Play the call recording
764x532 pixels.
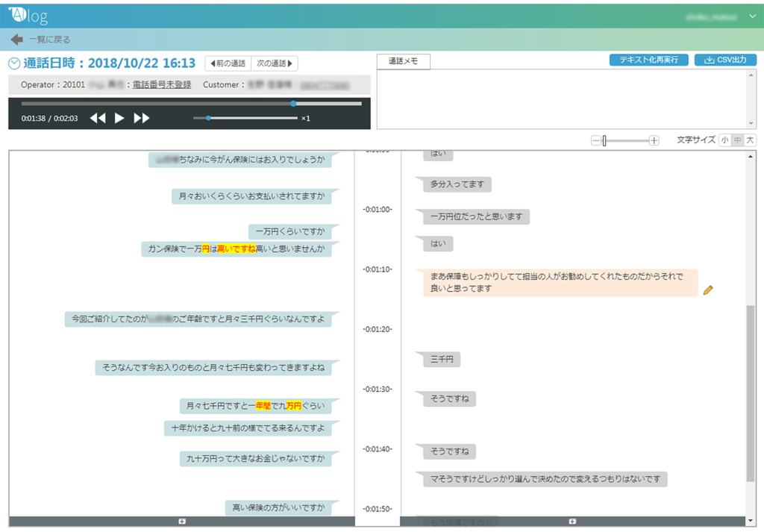point(119,118)
